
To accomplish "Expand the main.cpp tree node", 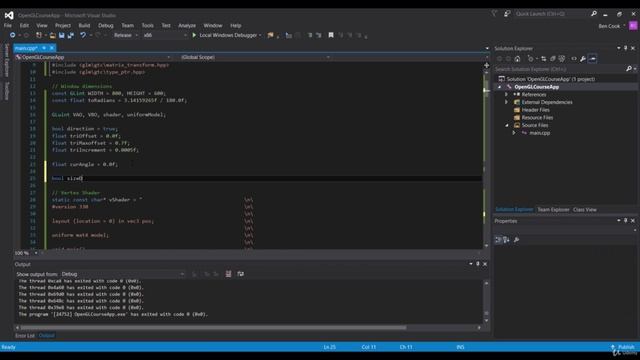I will point(514,133).
